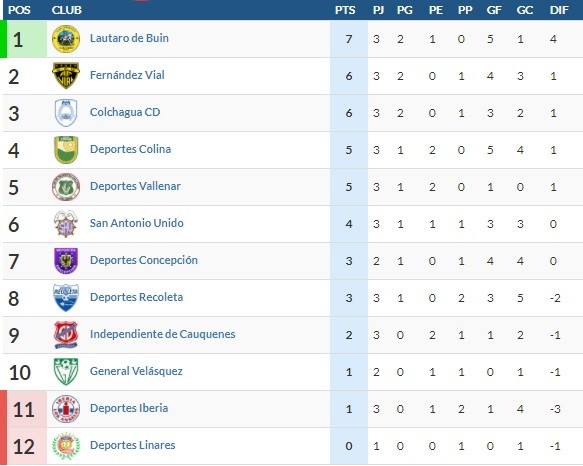
Task: Click the San Antonio Unido crest
Action: click(66, 224)
